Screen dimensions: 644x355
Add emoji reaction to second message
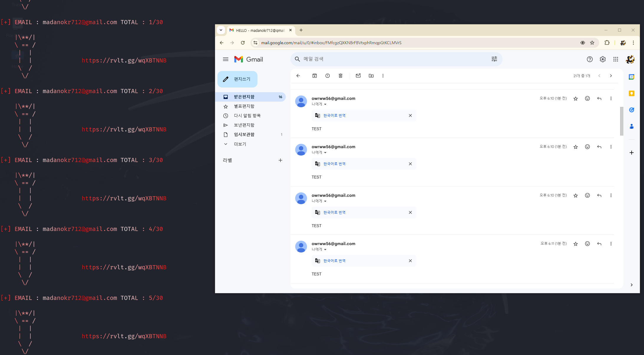pos(587,147)
